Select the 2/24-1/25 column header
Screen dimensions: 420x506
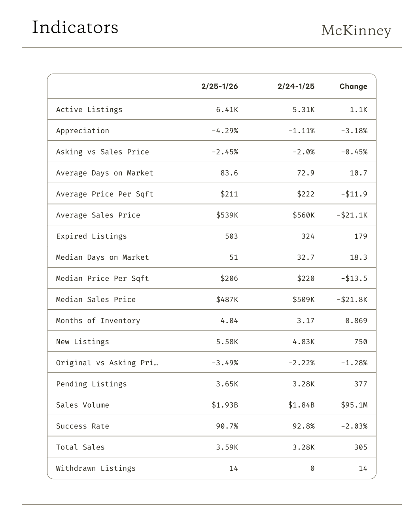296,87
